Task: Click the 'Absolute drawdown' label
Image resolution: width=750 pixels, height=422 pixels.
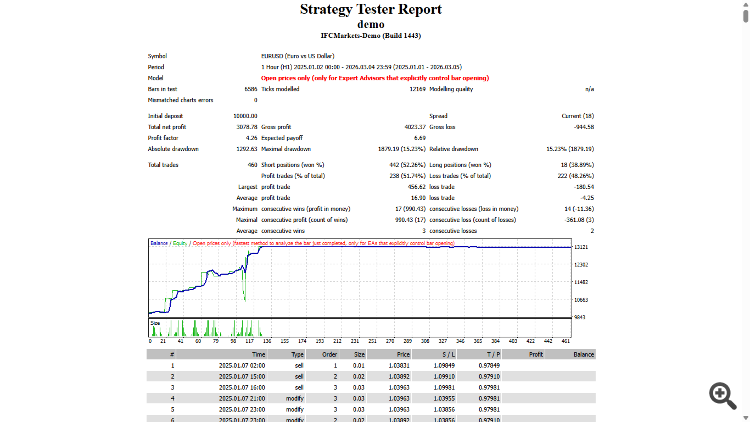Action: (173, 149)
